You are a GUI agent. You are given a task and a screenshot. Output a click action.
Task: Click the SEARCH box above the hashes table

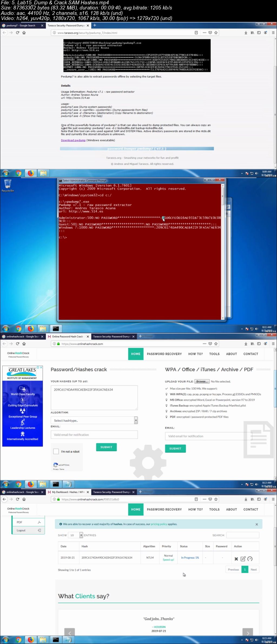(x=243, y=535)
